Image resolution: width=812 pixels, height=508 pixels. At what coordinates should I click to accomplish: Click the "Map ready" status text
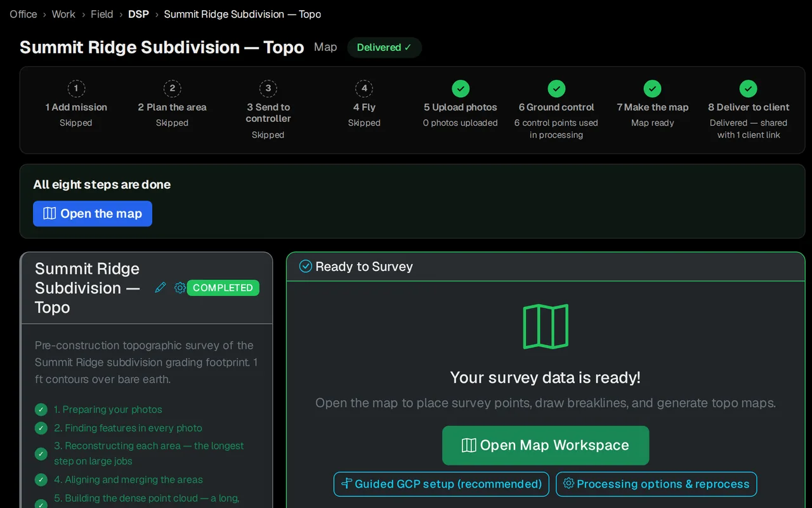(653, 123)
